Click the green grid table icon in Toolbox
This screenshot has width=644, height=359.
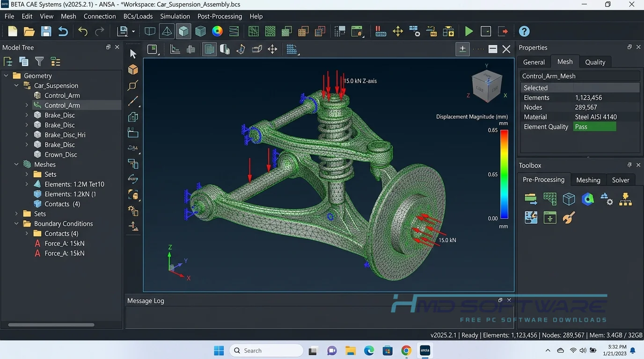(x=550, y=199)
